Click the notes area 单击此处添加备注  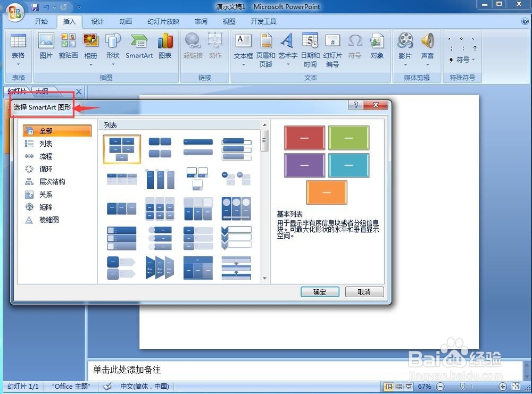304,370
